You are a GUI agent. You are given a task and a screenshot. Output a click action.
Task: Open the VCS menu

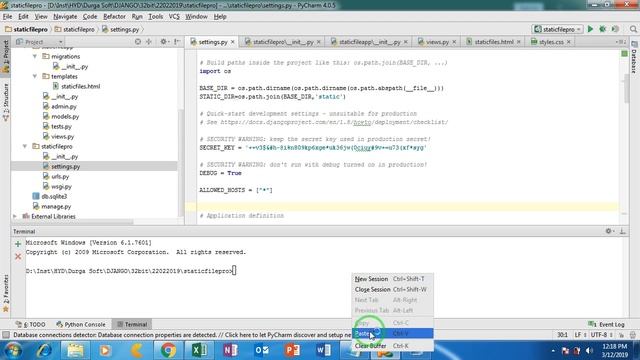pos(174,17)
